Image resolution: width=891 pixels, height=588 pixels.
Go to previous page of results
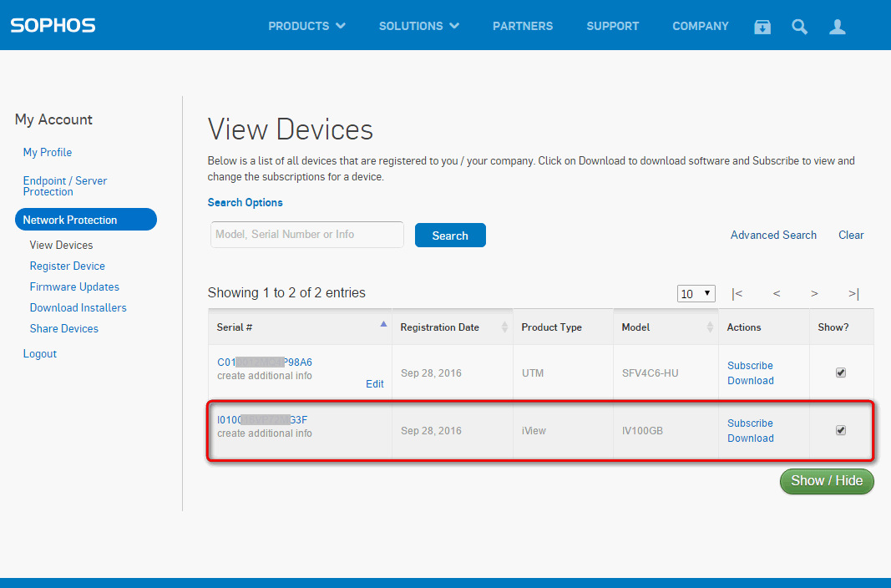pyautogui.click(x=777, y=294)
